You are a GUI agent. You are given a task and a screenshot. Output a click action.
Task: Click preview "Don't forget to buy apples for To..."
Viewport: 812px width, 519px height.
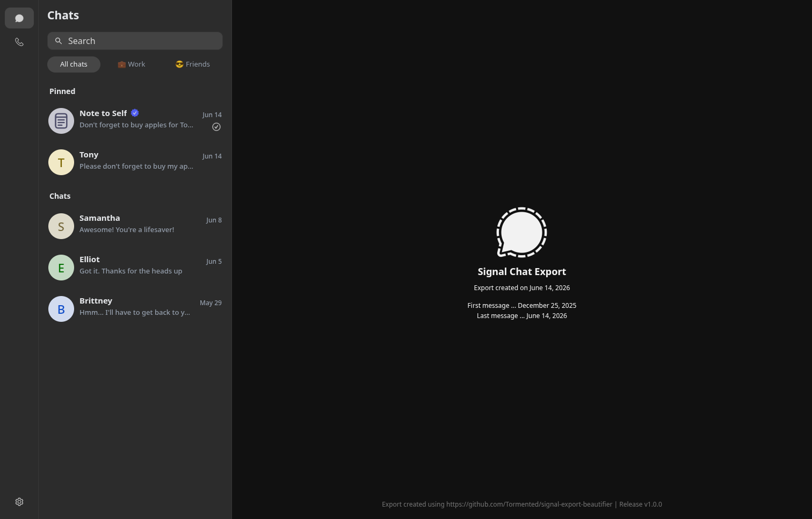coord(136,125)
